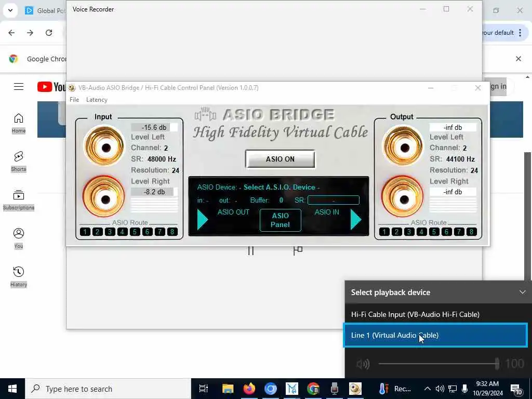
Task: Click the volume slider at 100
Action: (x=438, y=364)
